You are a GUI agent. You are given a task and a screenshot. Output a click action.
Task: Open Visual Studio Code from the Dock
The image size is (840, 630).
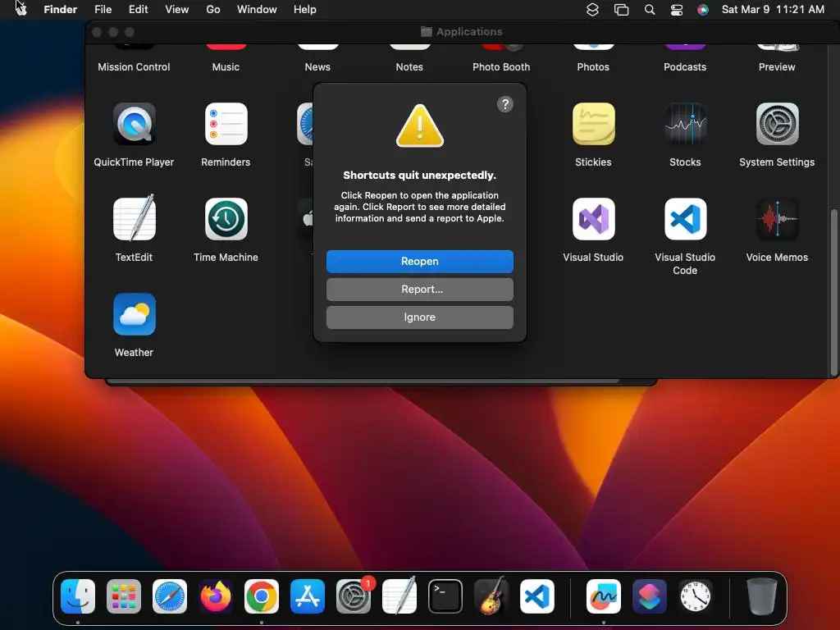[537, 596]
